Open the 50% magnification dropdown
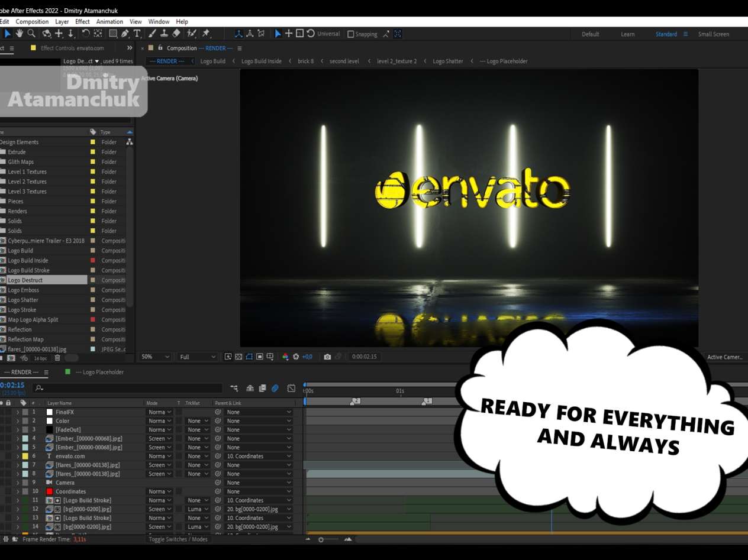This screenshot has width=748, height=560. tap(156, 357)
